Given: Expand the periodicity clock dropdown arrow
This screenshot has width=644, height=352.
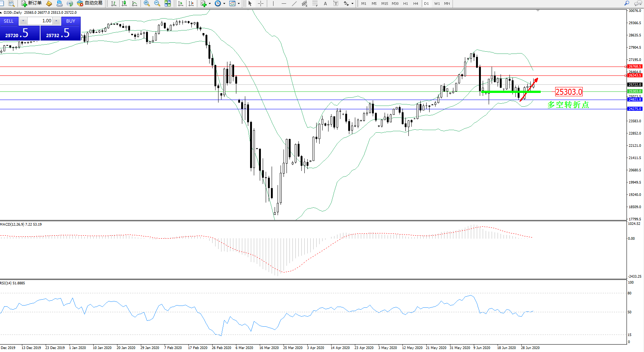Looking at the screenshot, I should (224, 3).
